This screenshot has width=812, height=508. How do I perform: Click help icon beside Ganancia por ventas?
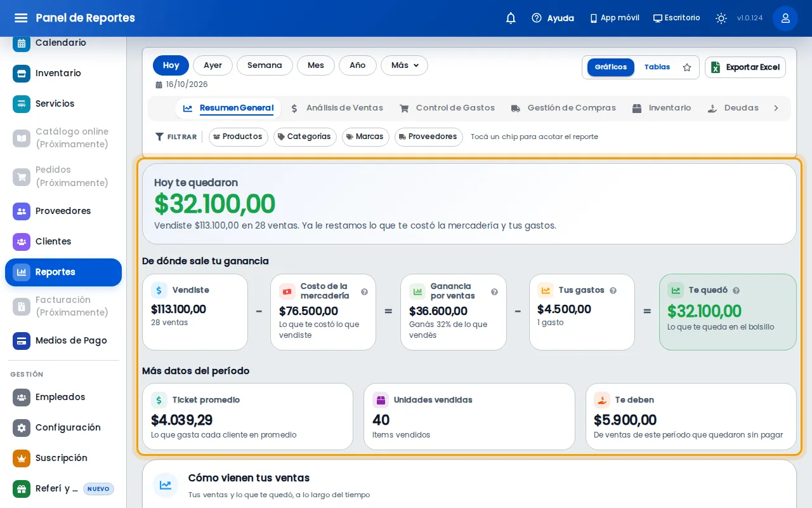495,292
